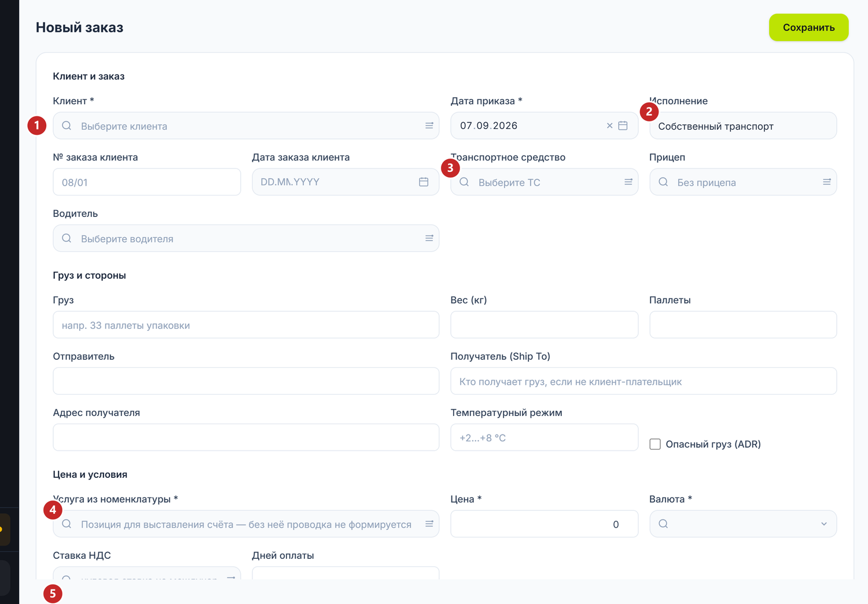This screenshot has width=868, height=604.
Task: Open calendar for Дата приказа
Action: tap(623, 126)
